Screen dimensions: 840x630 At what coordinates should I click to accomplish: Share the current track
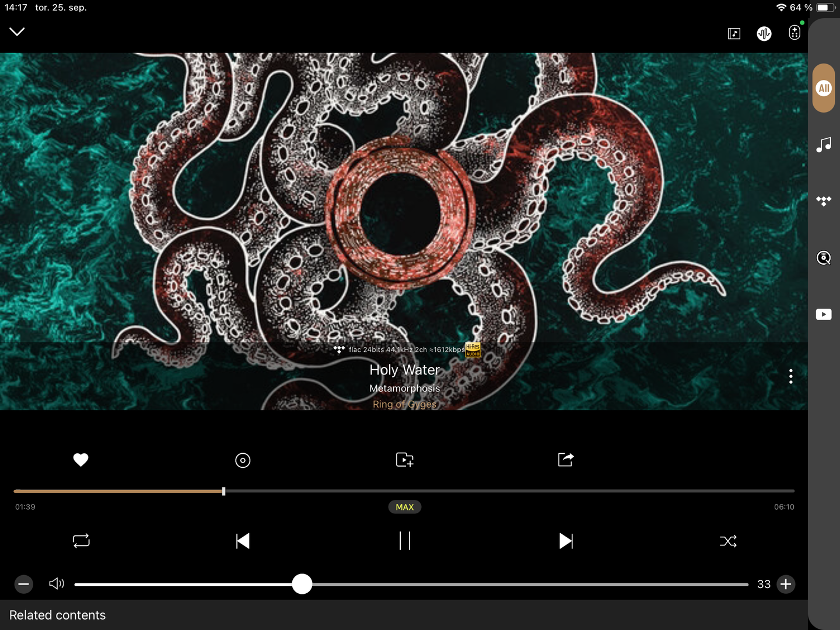[x=566, y=460]
